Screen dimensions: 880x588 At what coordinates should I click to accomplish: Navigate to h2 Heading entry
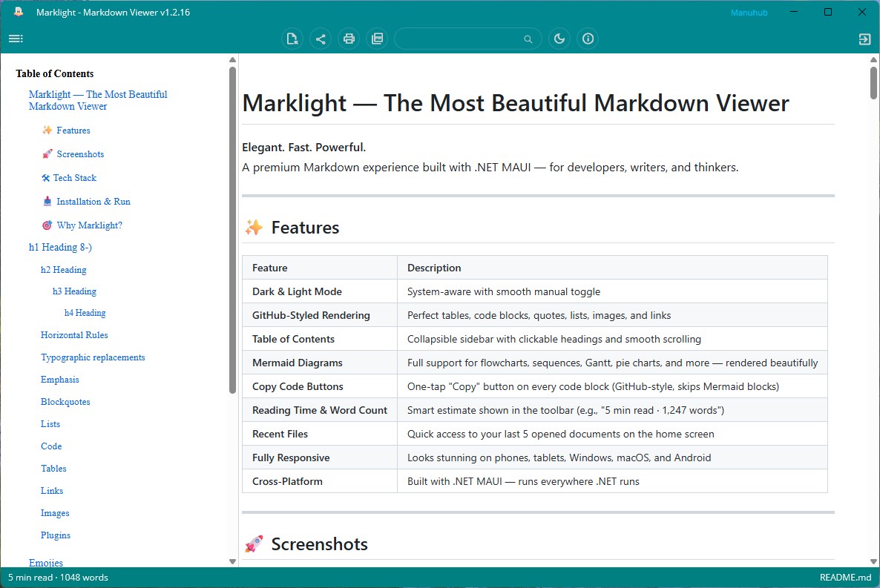[63, 270]
